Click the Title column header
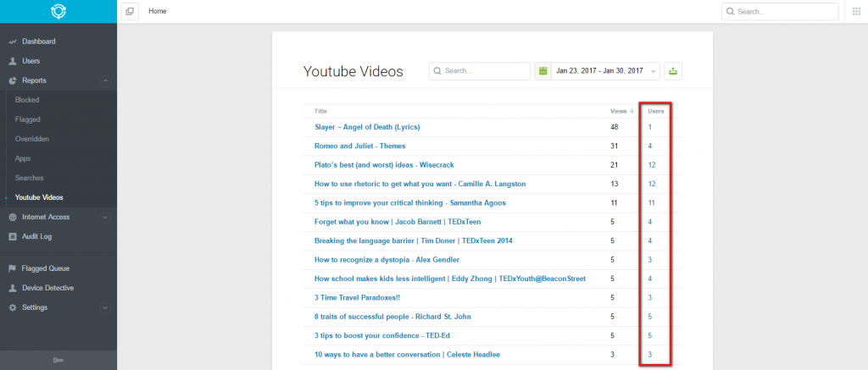The width and height of the screenshot is (868, 370). tap(321, 111)
